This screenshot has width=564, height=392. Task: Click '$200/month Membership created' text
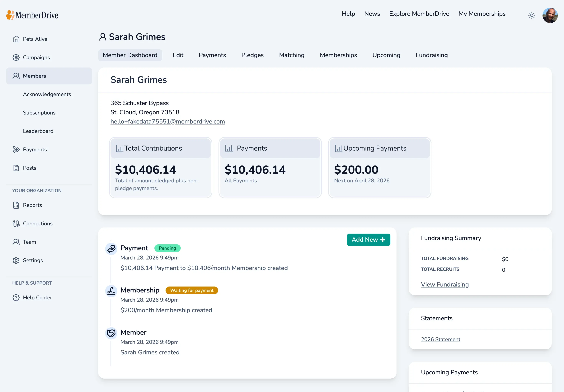point(166,310)
